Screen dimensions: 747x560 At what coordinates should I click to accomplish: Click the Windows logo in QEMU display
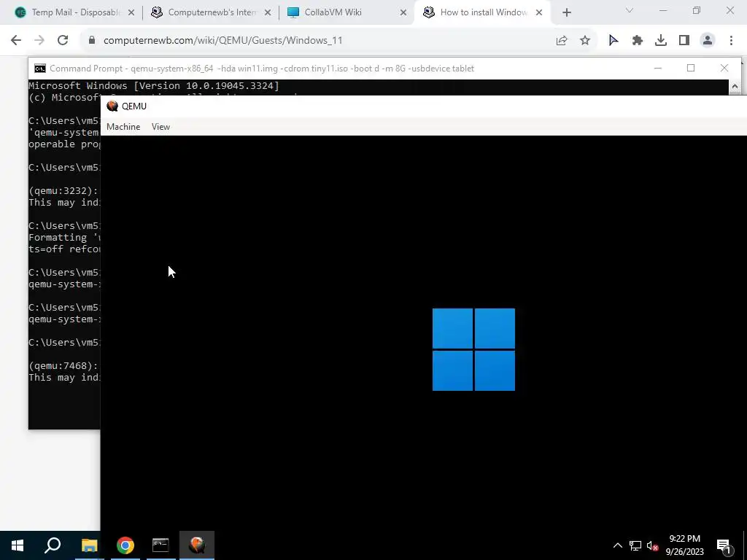pyautogui.click(x=473, y=349)
